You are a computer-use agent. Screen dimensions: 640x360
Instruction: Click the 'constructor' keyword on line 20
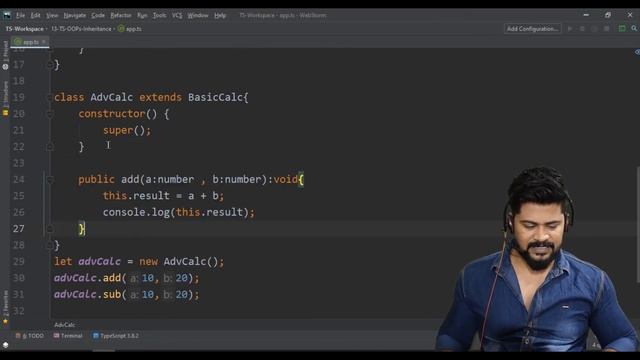(112, 114)
